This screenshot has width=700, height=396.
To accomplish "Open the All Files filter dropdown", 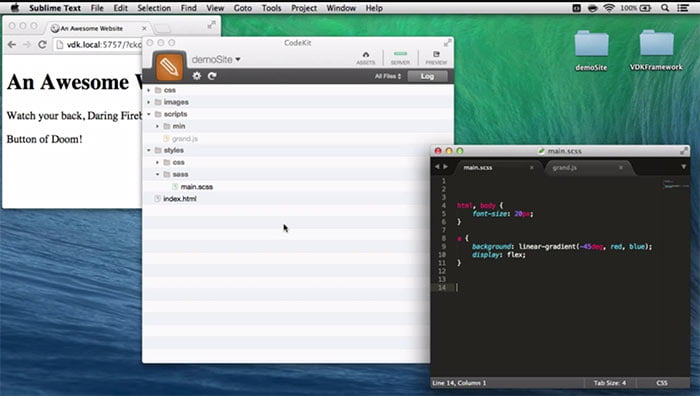I will (x=388, y=76).
